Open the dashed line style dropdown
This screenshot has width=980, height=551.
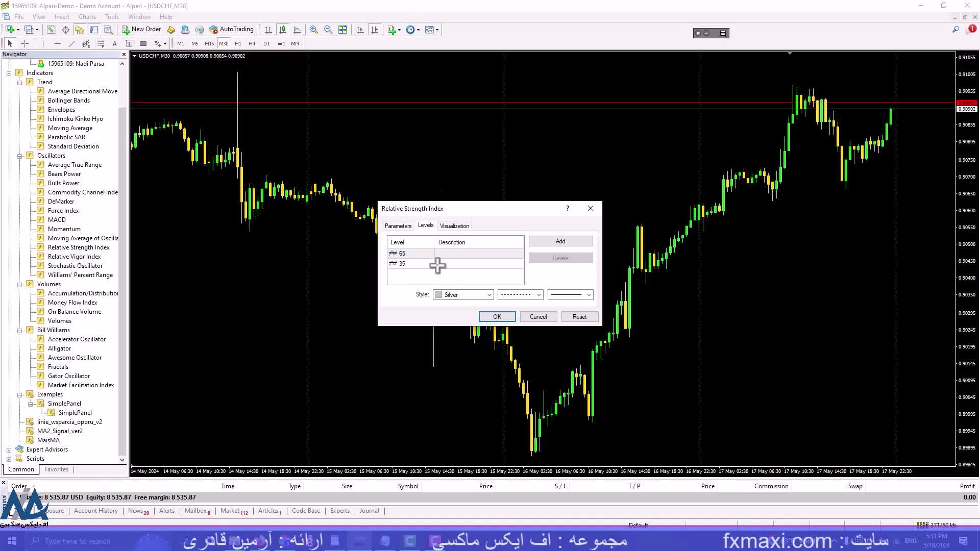coord(520,294)
